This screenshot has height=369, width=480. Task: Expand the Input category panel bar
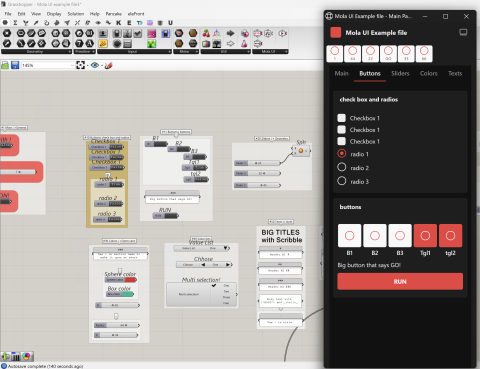pyautogui.click(x=134, y=52)
